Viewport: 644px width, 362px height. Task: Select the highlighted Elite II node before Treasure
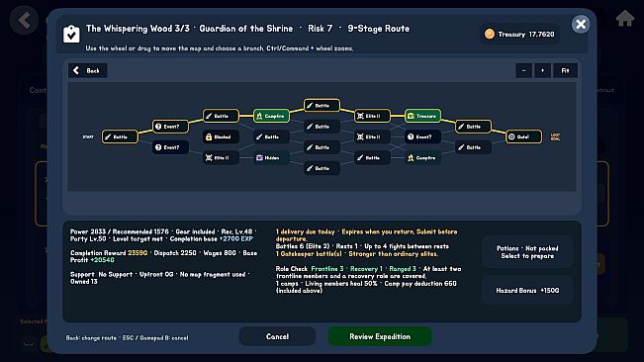[373, 116]
